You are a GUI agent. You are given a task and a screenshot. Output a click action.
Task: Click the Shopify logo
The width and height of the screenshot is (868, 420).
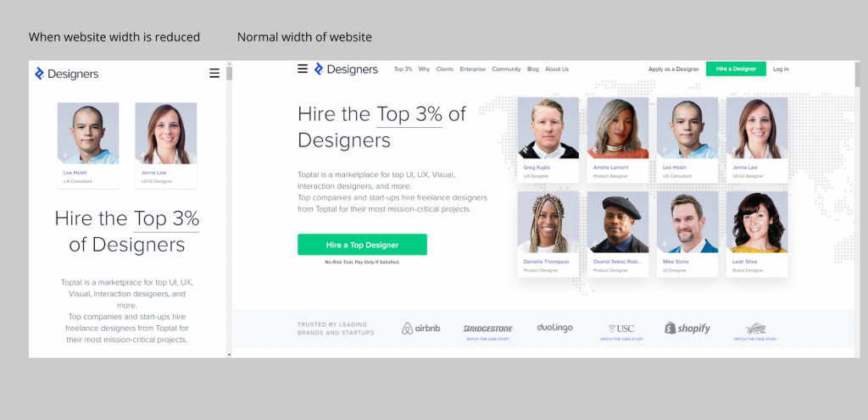pos(687,329)
